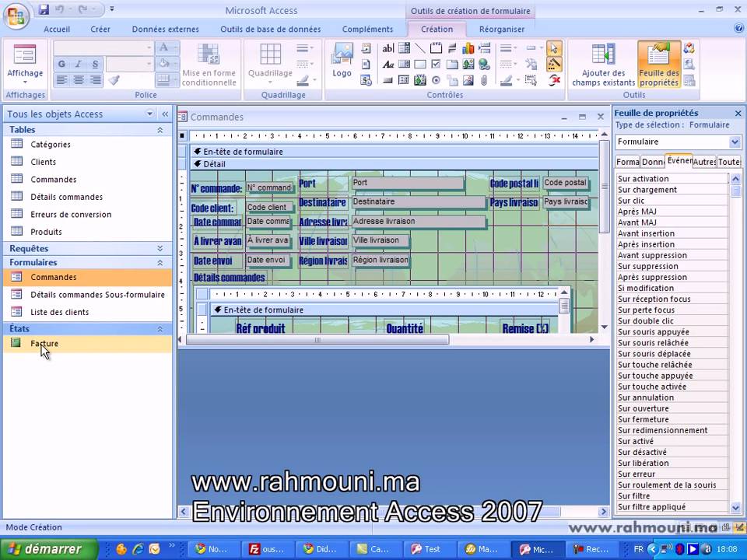
Task: Toggle the Select arrow tool
Action: click(554, 48)
